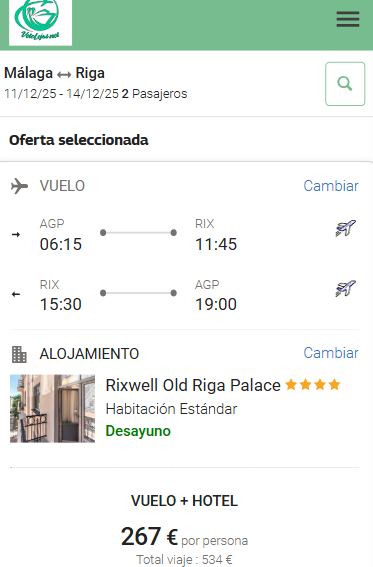Click the outbound departure time 06:15
The image size is (373, 567).
click(61, 244)
